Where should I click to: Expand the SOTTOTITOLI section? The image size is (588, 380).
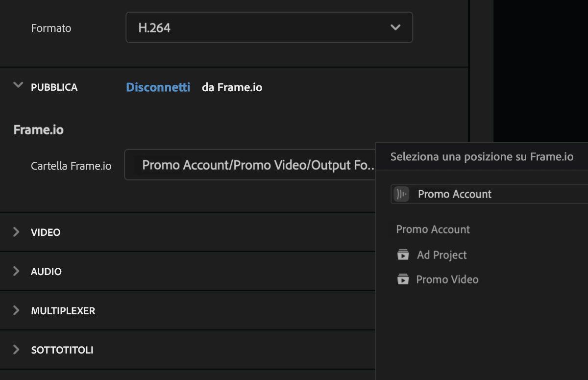pyautogui.click(x=16, y=350)
